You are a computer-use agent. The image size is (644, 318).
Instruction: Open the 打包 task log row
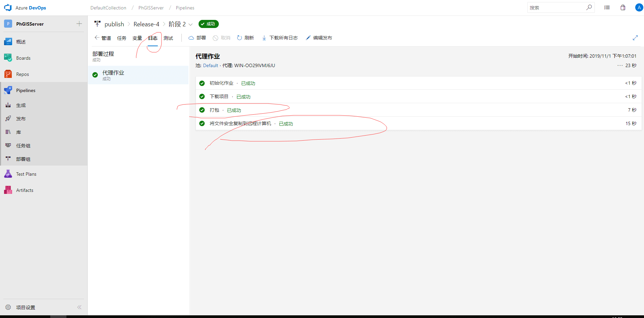tap(214, 110)
